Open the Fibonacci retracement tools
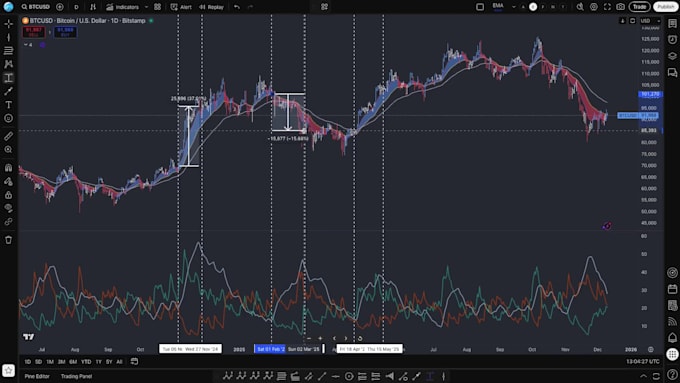 [x=8, y=51]
